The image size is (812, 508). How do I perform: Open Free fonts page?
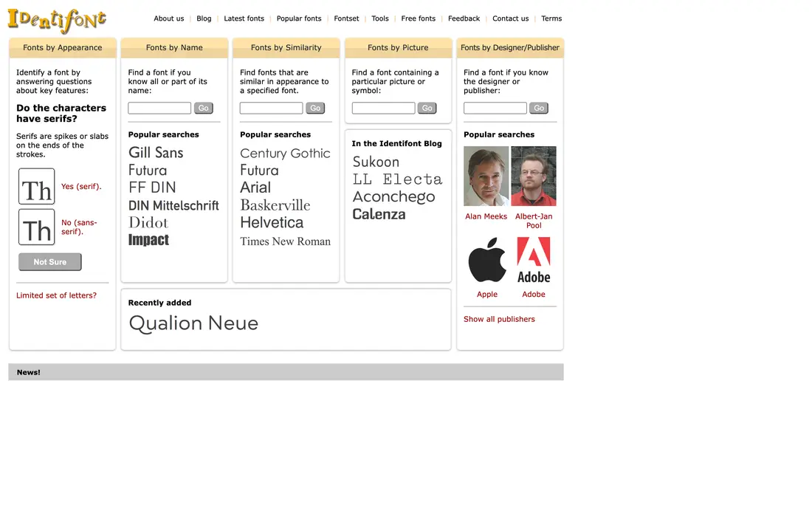point(419,18)
